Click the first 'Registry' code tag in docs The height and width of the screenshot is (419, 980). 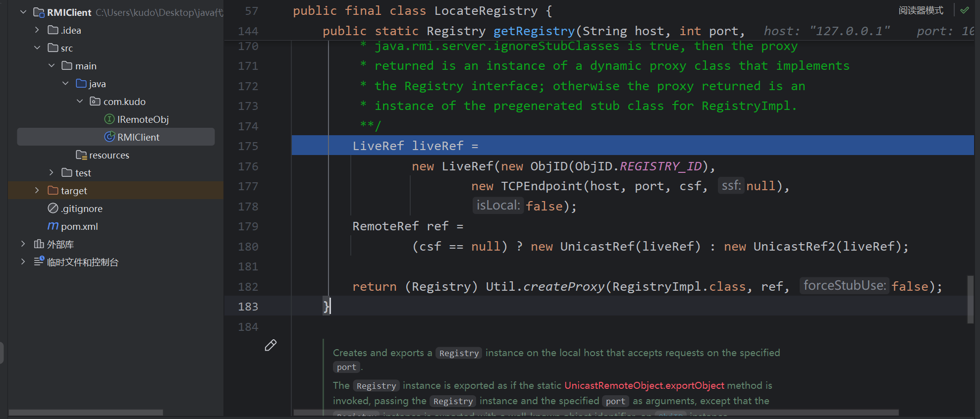(x=459, y=353)
